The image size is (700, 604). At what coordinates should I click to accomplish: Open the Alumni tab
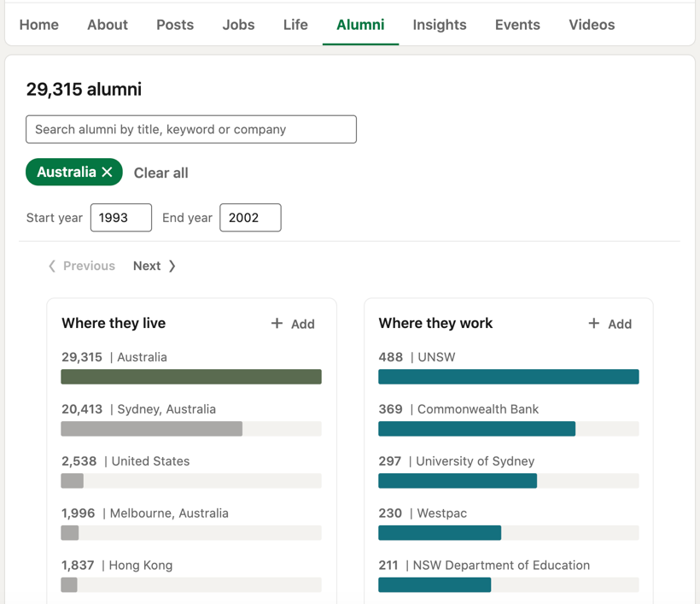tap(360, 25)
